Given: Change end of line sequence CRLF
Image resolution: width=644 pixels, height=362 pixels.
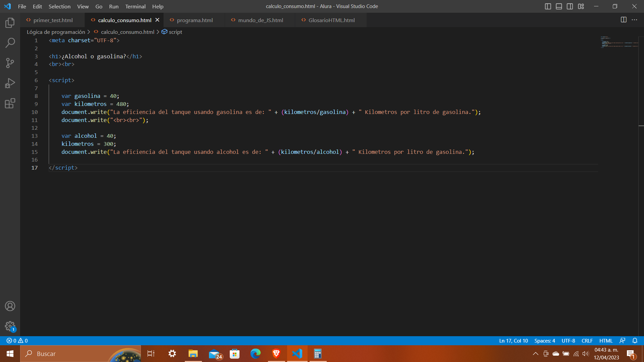Looking at the screenshot, I should click(587, 341).
